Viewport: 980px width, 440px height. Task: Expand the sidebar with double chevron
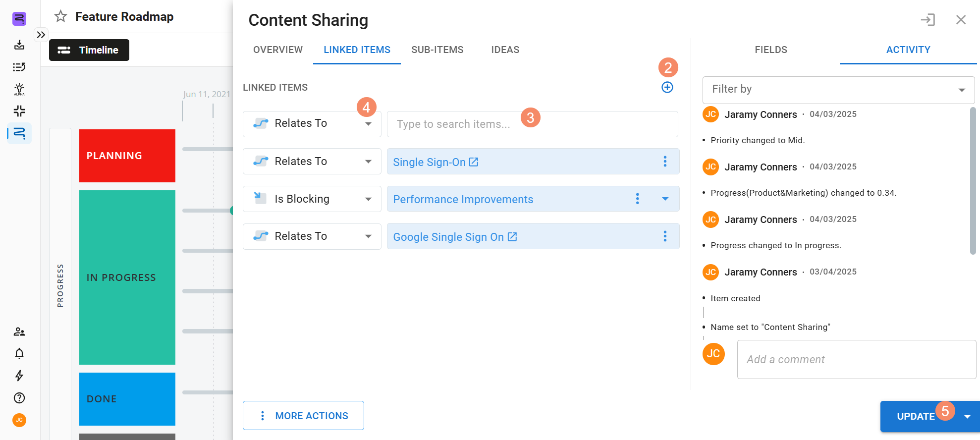pyautogui.click(x=41, y=35)
